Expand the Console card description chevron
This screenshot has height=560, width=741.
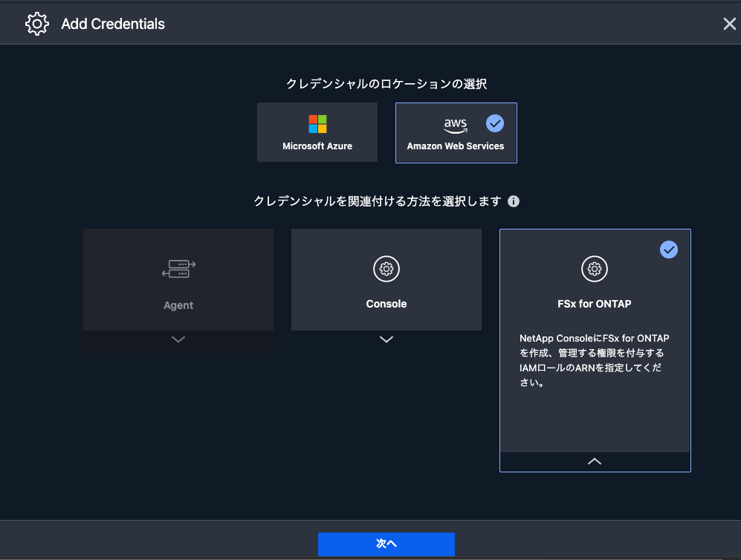point(386,339)
